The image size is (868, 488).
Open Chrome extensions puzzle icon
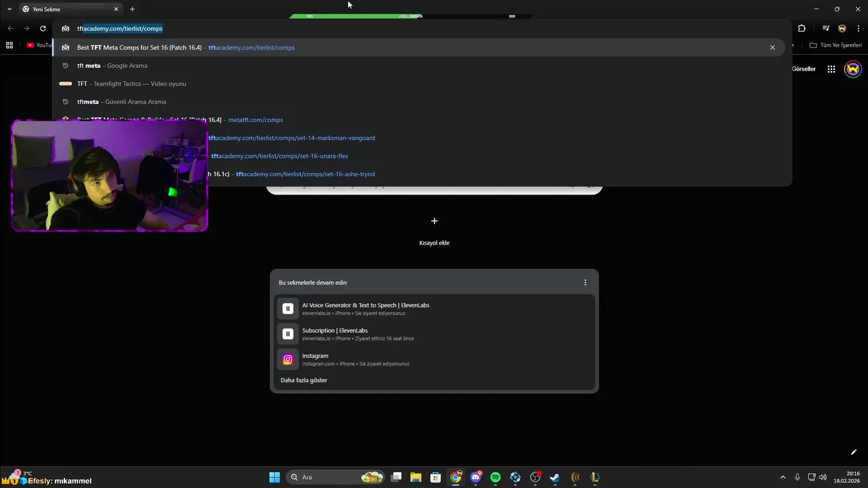(802, 28)
